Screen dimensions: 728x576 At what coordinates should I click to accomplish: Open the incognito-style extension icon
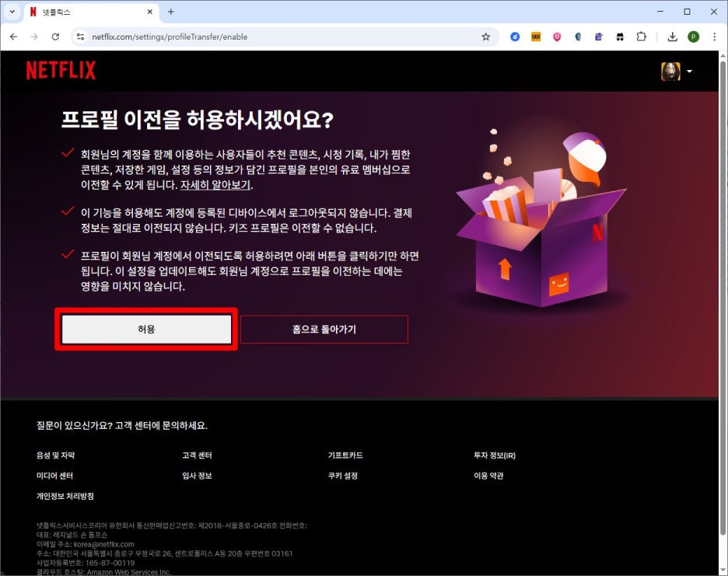[620, 37]
